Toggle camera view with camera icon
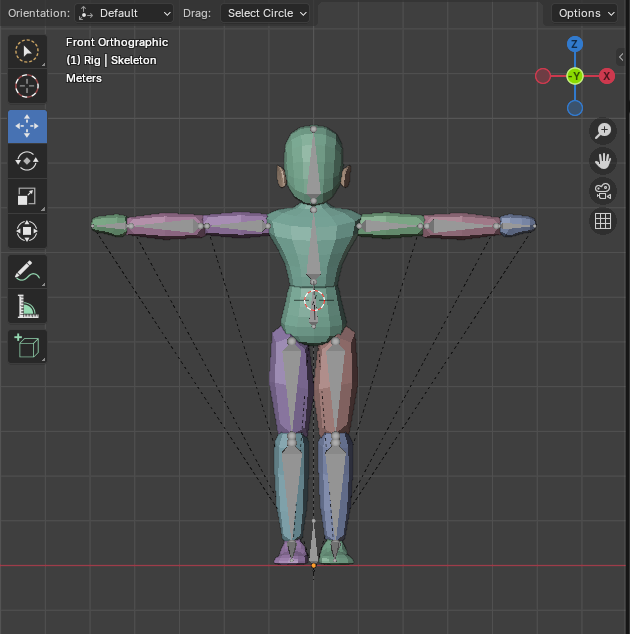 pos(603,191)
